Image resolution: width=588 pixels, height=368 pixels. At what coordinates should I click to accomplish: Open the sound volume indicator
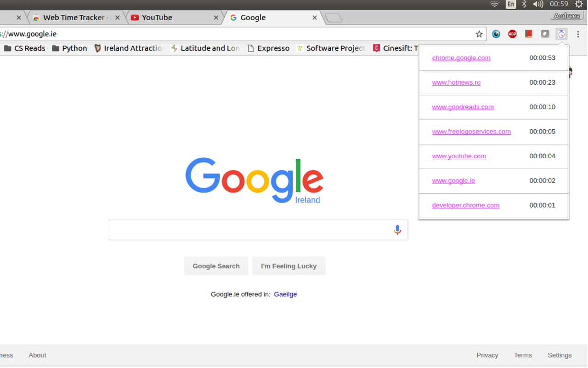pos(538,4)
